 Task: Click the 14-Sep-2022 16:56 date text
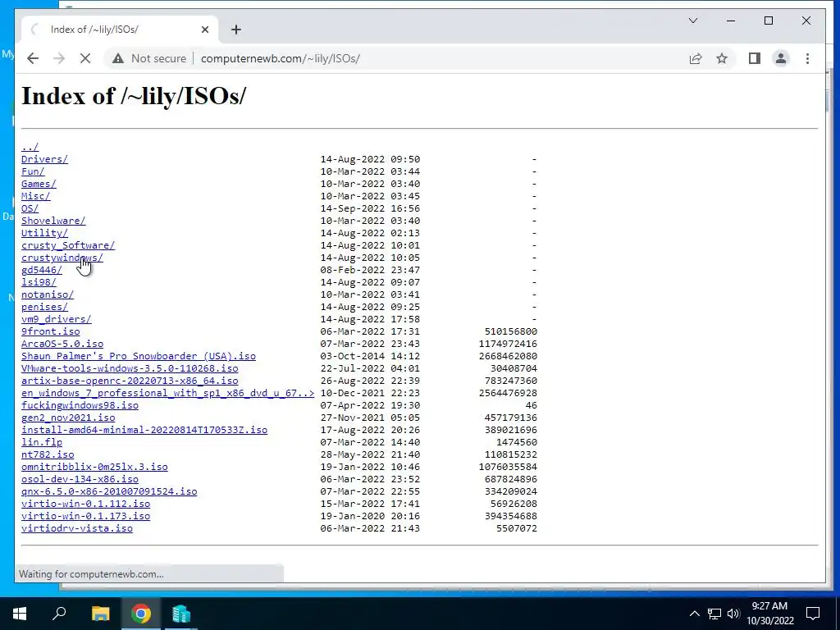click(x=370, y=208)
